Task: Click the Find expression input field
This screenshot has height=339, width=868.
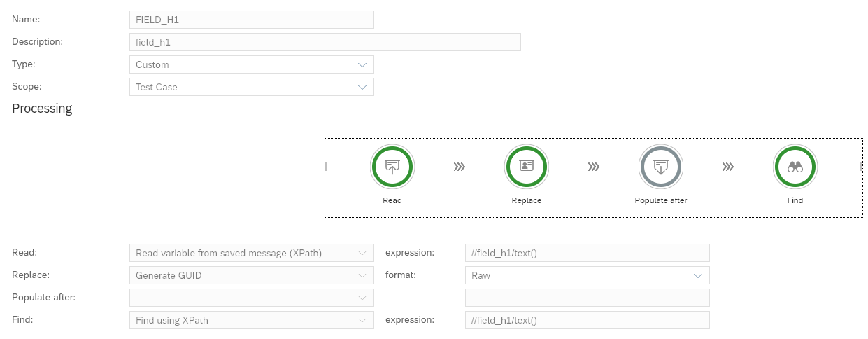Action: [587, 320]
